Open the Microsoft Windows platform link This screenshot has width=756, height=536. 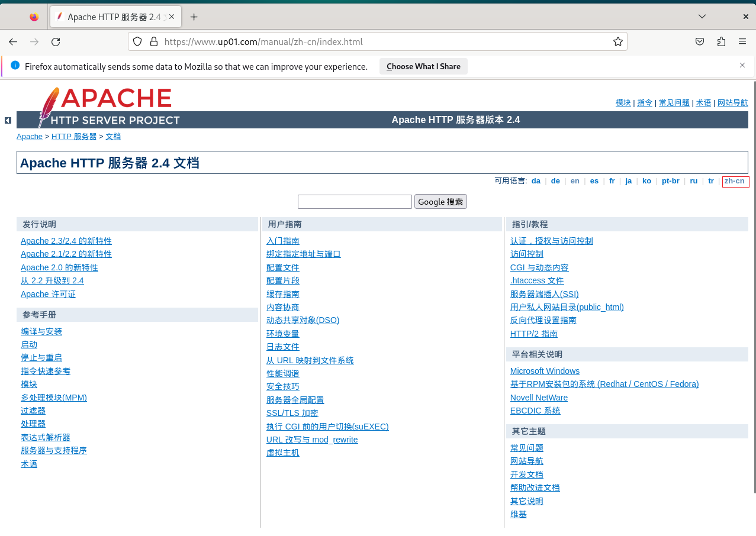point(545,371)
